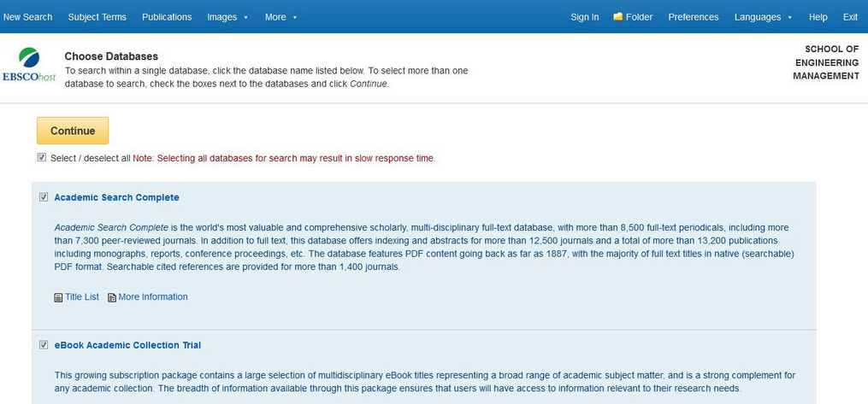Go to Subject Terms
Screen dimensions: 868x404
tap(97, 17)
